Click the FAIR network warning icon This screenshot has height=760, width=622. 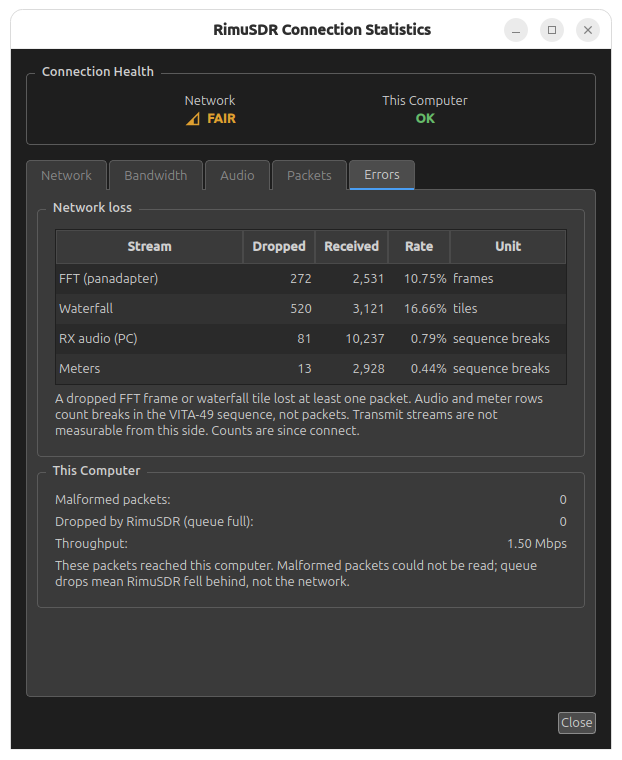coord(193,119)
